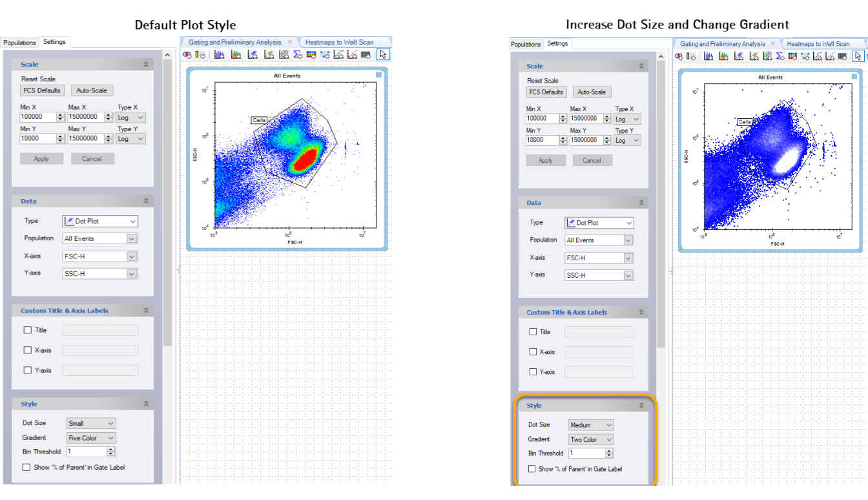Open Dot Size dropdown showing Medium
The height and width of the screenshot is (500, 868).
[x=591, y=425]
